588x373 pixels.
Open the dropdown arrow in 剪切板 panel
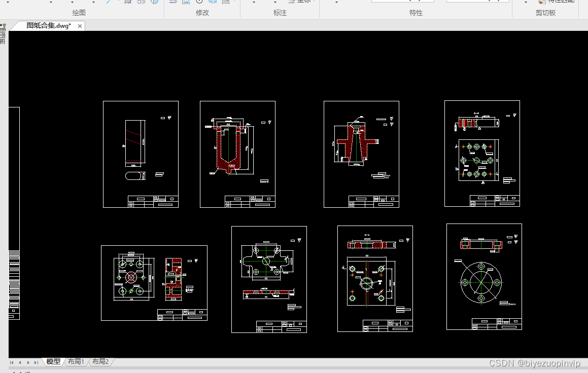click(x=526, y=2)
